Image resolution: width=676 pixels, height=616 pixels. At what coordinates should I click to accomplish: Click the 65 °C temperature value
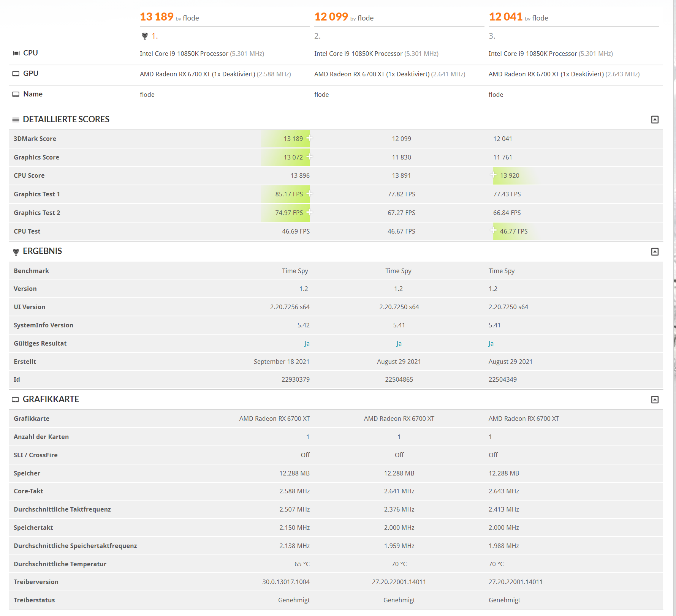click(x=302, y=564)
